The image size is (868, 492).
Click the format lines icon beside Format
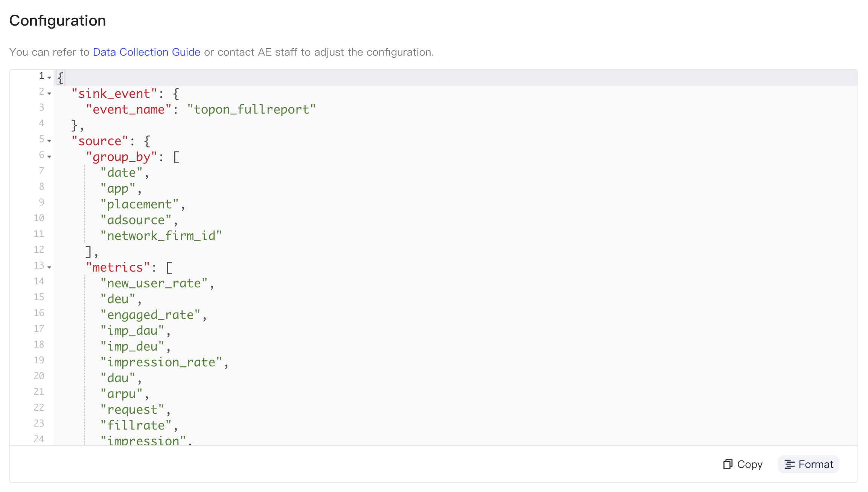(789, 465)
